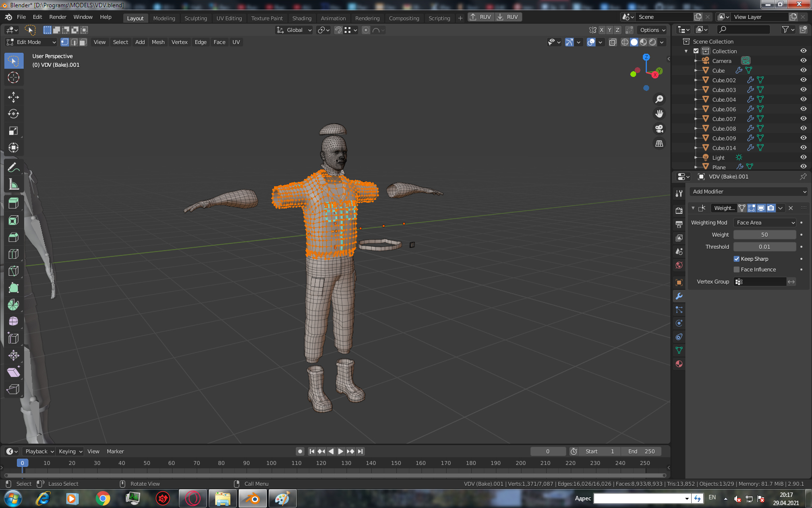Screen dimensions: 812x508
Task: Enable face select mode
Action: 83,42
